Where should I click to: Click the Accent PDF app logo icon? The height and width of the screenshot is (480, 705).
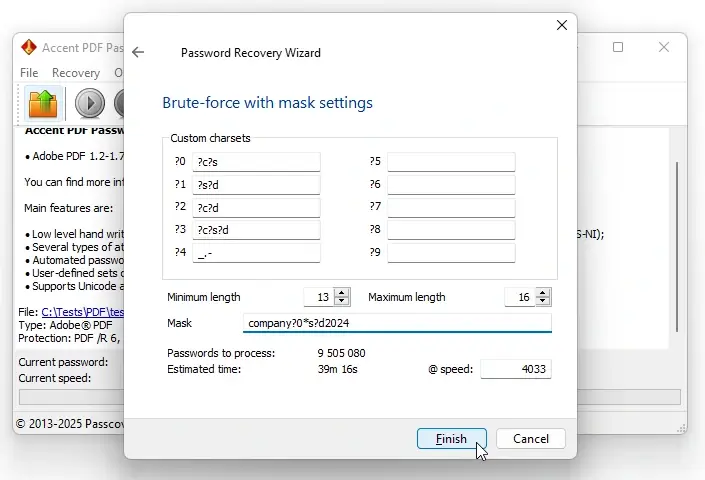click(29, 47)
